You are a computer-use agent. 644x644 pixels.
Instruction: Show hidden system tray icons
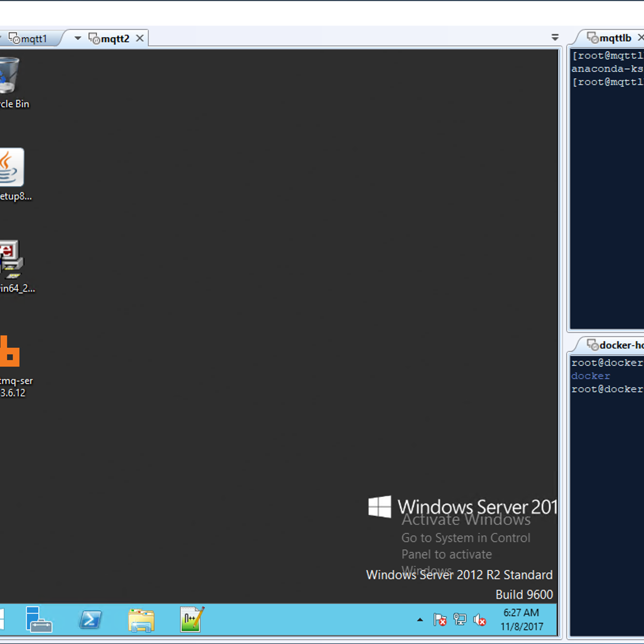tap(420, 620)
